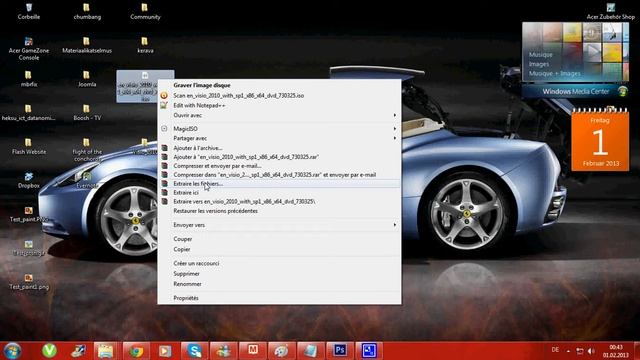Click Musique + Images gadget link
The width and height of the screenshot is (640, 360).
tap(554, 73)
